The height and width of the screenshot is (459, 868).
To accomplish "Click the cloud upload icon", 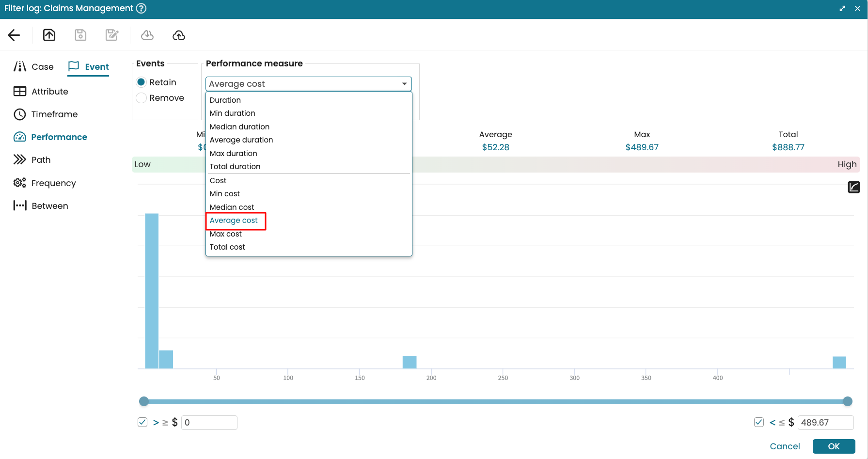I will 179,35.
